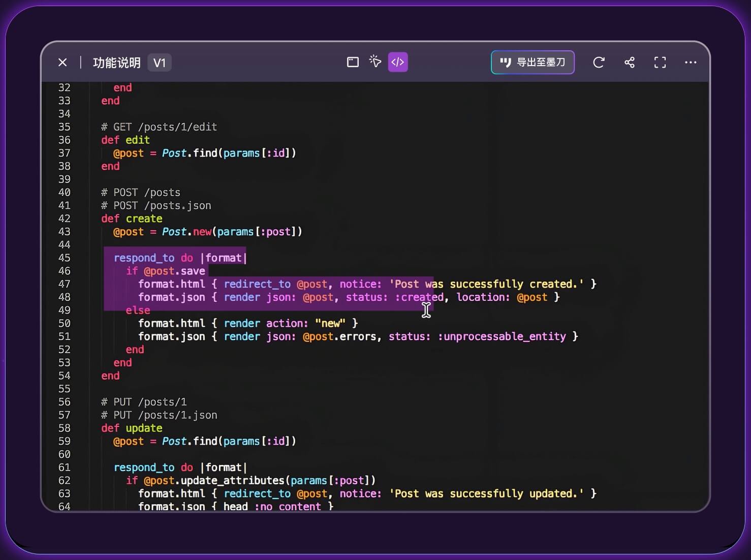Click line number 44 in gutter
751x560 pixels.
pos(65,245)
